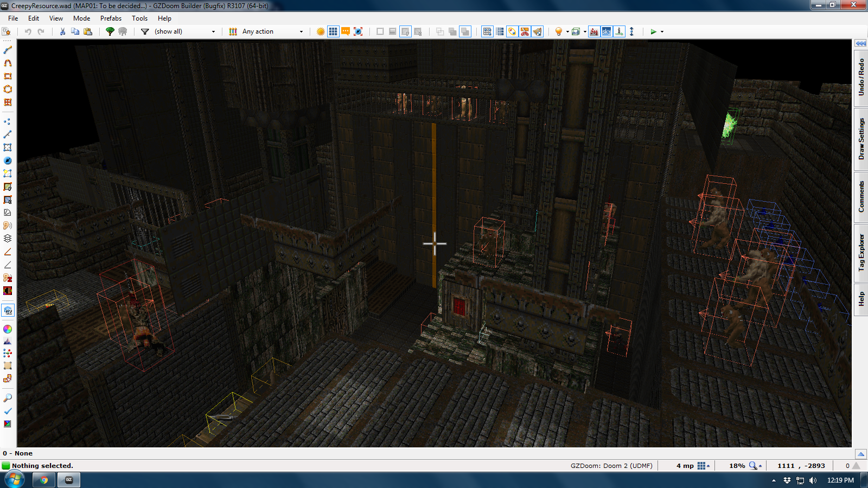The height and width of the screenshot is (488, 868).
Task: Toggle the fog rendering button
Action: [x=594, y=31]
